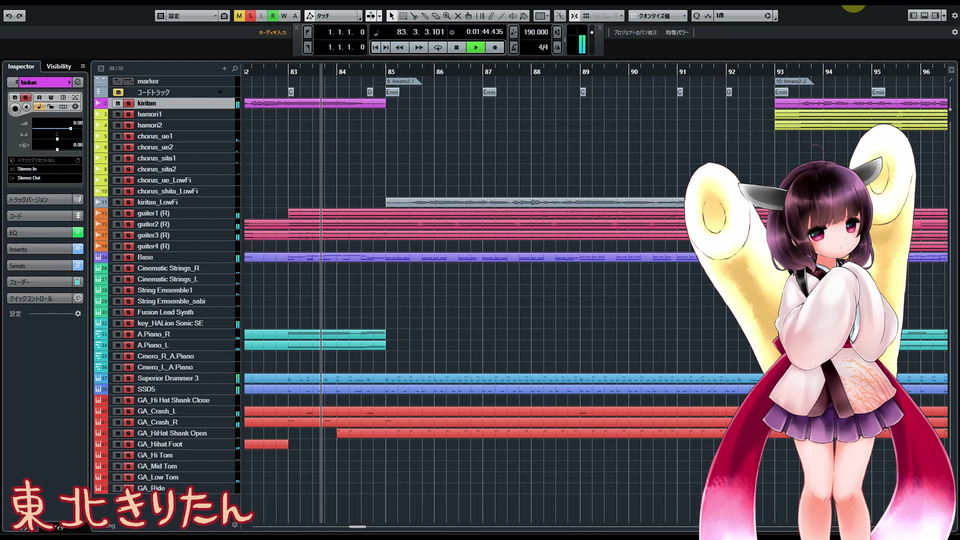Toggle global Write W automation button
Image resolution: width=960 pixels, height=540 pixels.
[283, 16]
